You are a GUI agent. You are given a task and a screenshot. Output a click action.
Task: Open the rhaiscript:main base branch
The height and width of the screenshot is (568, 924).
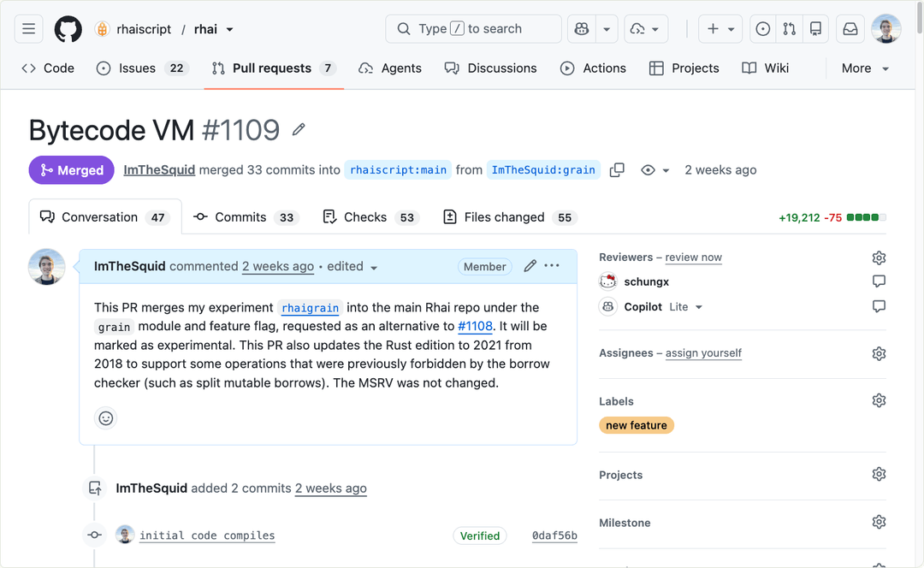coord(398,169)
